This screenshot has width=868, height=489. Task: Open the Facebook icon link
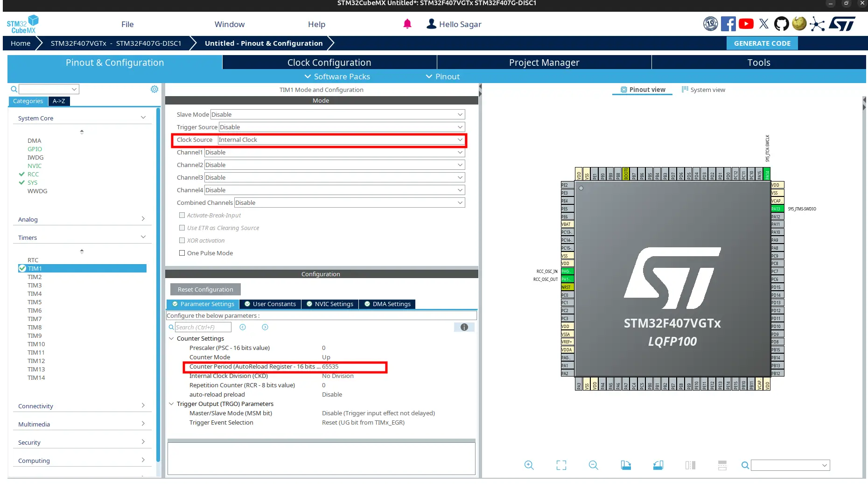(x=728, y=24)
